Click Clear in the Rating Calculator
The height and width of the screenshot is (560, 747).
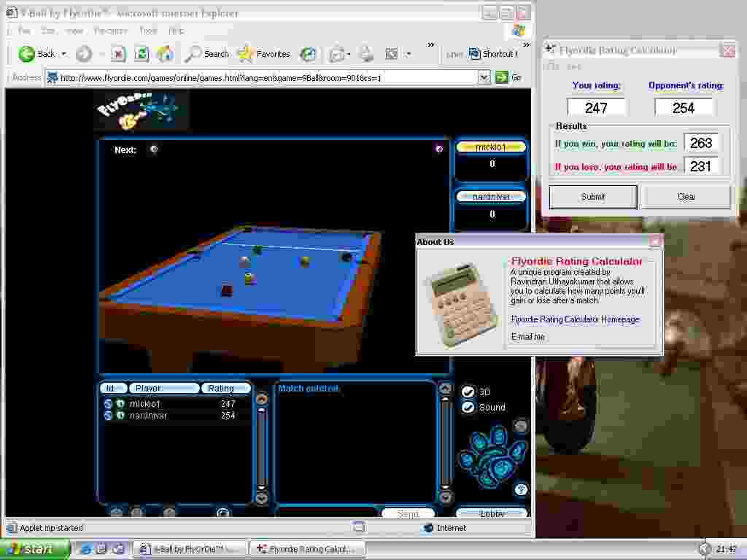click(686, 197)
